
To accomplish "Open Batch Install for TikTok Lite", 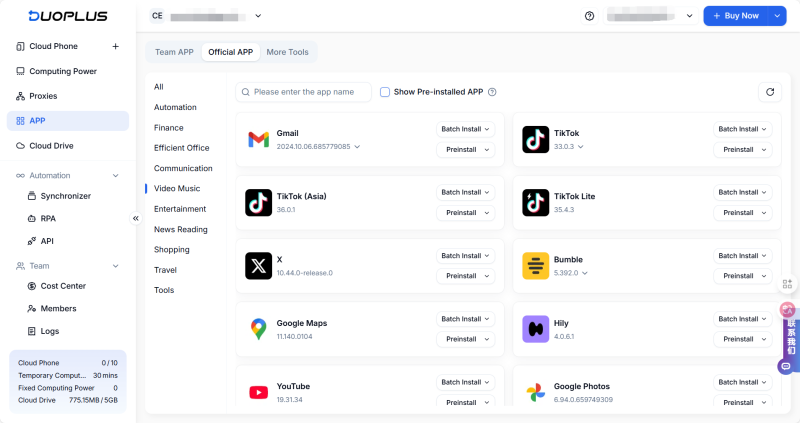I will pyautogui.click(x=742, y=192).
